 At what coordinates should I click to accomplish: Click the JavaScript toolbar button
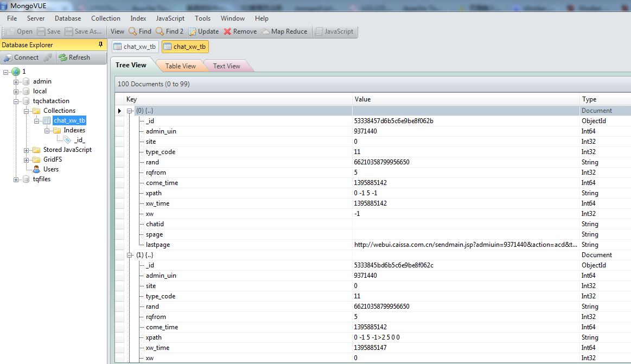(334, 31)
